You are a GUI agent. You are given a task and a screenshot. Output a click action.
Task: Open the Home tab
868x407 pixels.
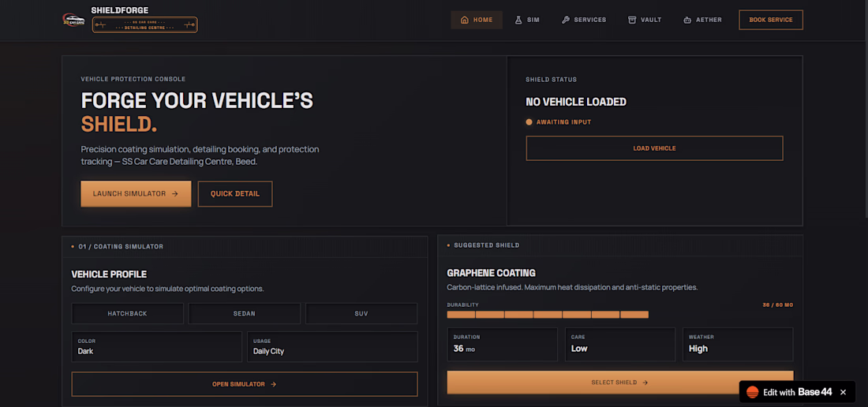477,20
